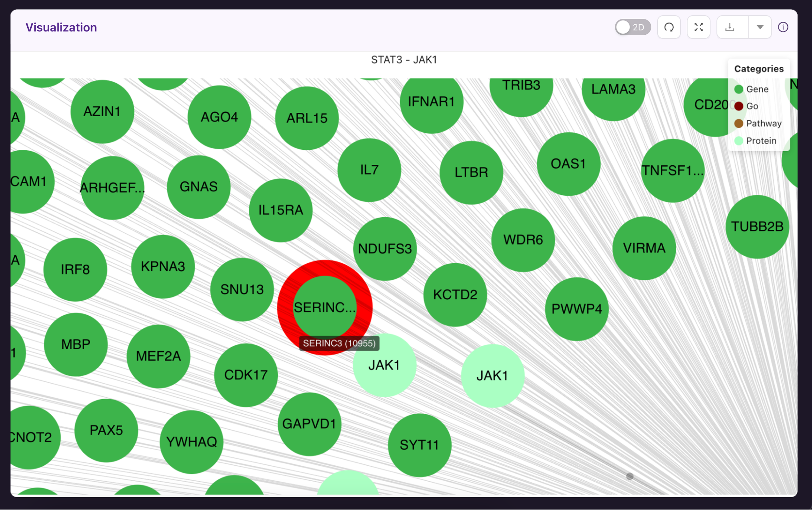The height and width of the screenshot is (510, 812).
Task: Select the OAS1 gene node
Action: point(569,164)
